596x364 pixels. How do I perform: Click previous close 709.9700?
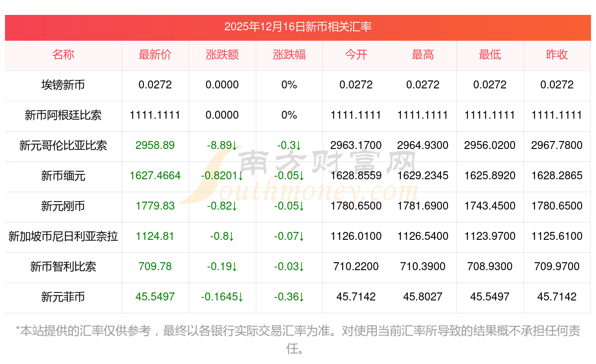[557, 267]
